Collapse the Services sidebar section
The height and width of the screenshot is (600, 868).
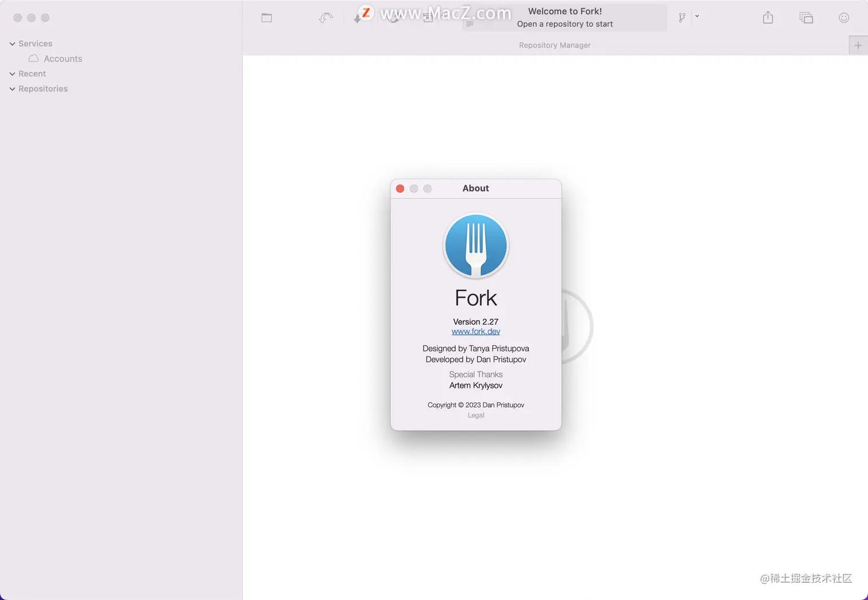12,44
